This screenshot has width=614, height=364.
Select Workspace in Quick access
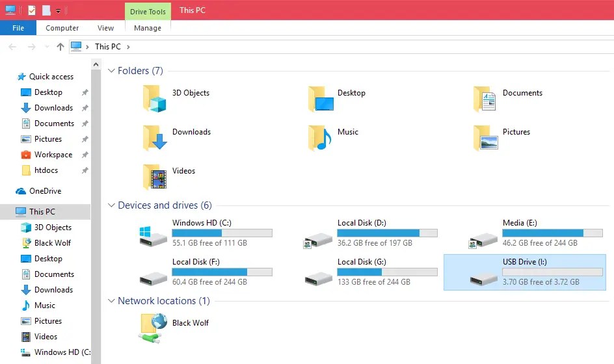click(53, 155)
